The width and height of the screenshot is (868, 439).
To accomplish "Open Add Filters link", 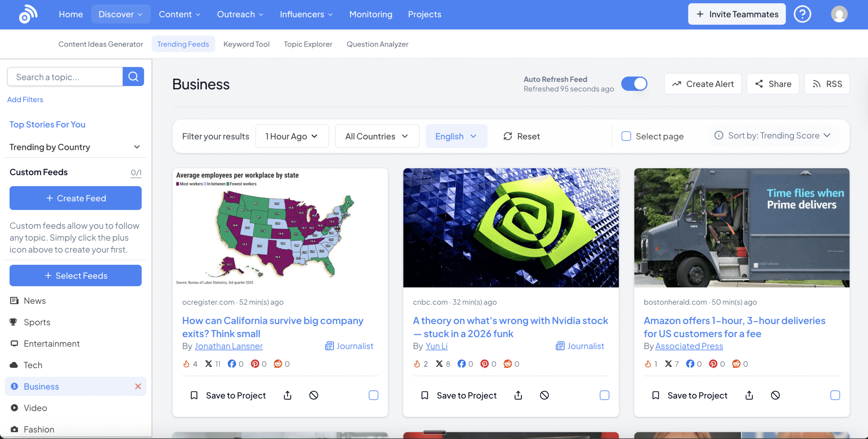I will (25, 99).
